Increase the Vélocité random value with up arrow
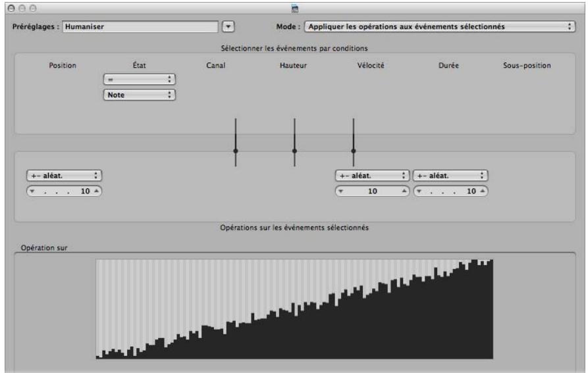The height and width of the screenshot is (373, 588). coord(404,191)
